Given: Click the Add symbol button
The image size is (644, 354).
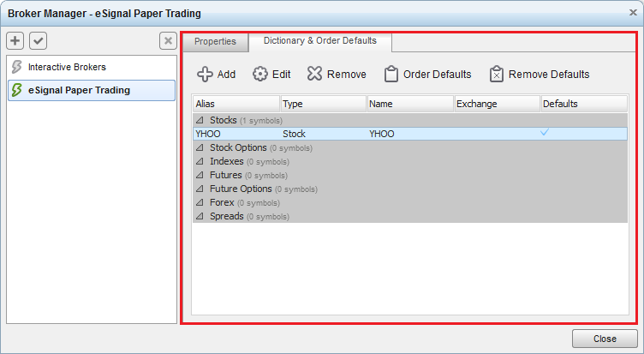Looking at the screenshot, I should point(216,75).
